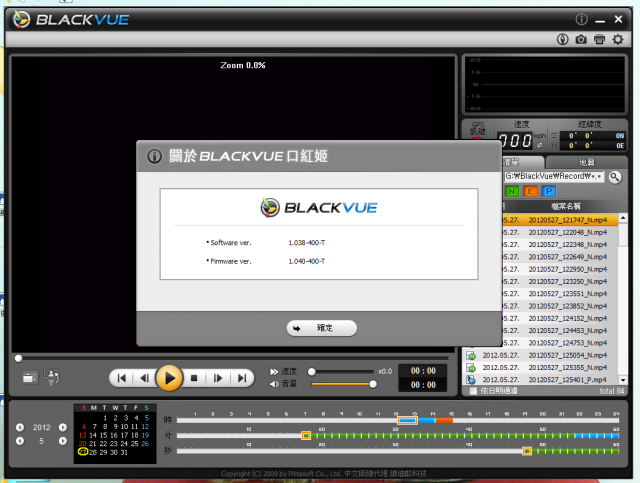Viewport: 640px width, 483px height.
Task: Select file 20120527_125054_N.mp4
Action: [x=541, y=355]
